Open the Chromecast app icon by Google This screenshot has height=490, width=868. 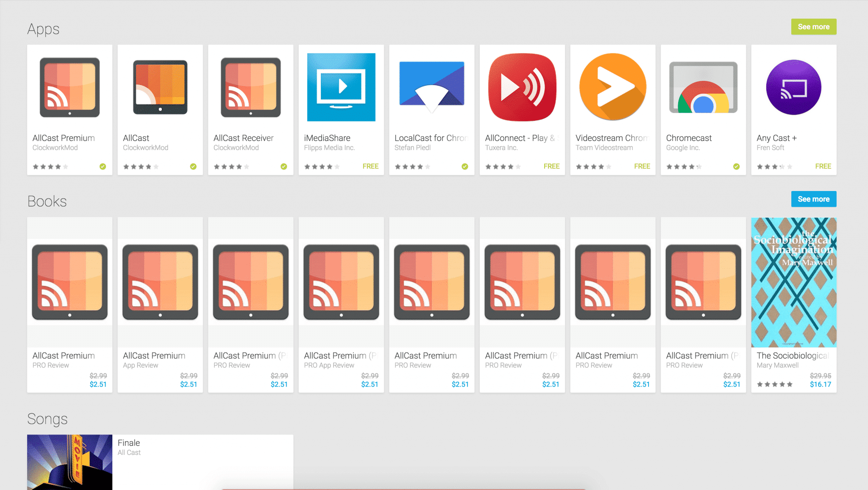[x=703, y=87]
